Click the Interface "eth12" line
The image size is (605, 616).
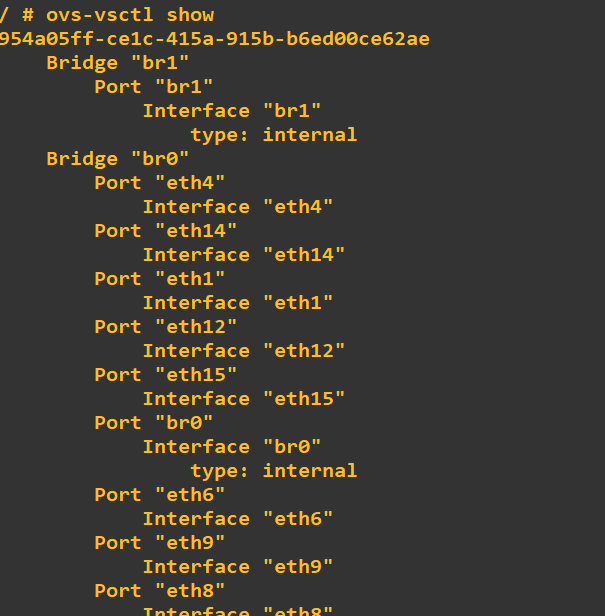pyautogui.click(x=244, y=350)
